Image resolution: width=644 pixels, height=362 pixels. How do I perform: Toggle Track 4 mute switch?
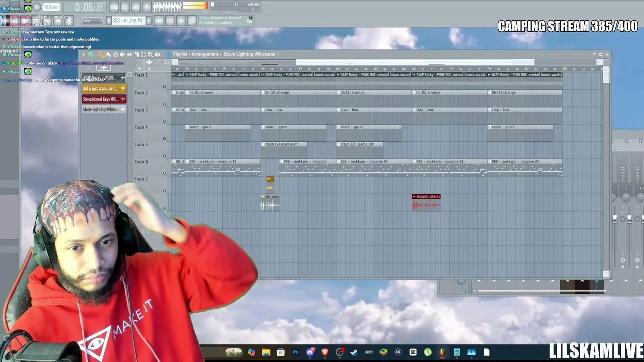click(164, 139)
